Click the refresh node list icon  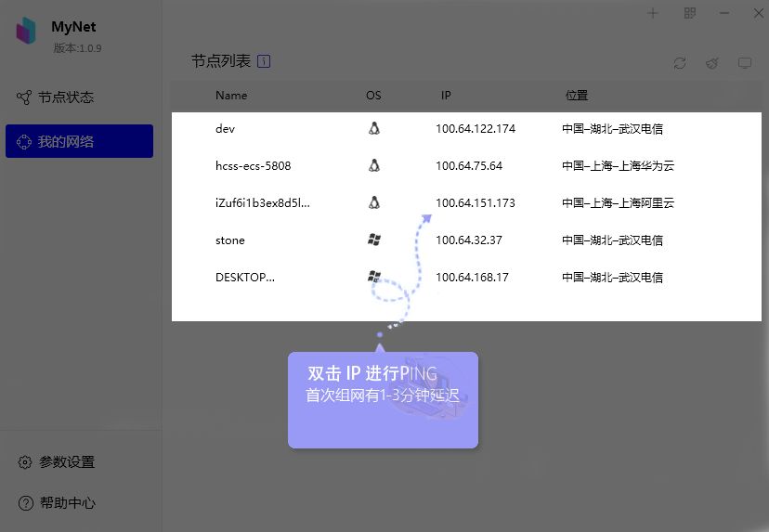(x=680, y=63)
